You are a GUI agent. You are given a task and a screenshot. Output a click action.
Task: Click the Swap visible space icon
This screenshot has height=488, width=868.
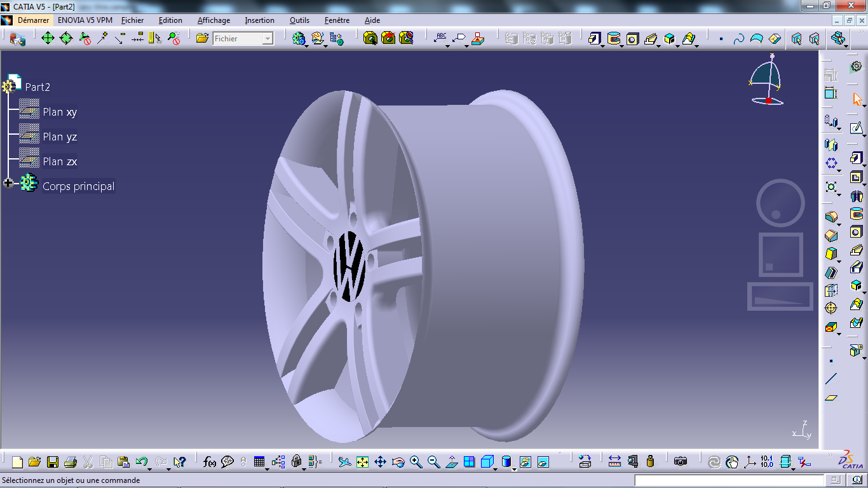point(543,462)
